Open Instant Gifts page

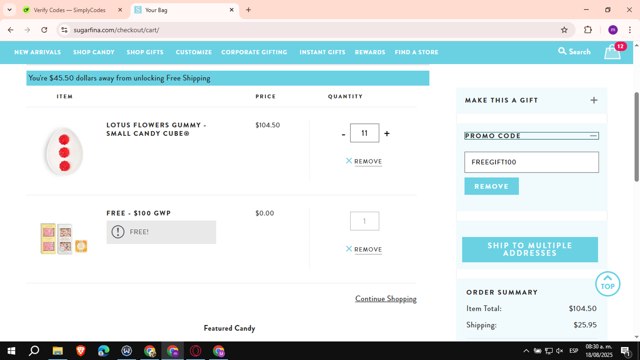coord(322,52)
